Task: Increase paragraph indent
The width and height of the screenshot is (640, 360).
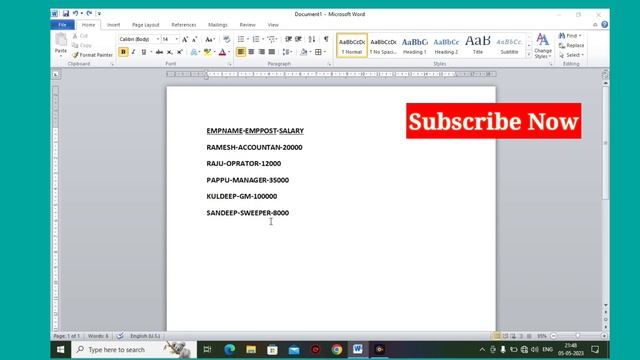Action: coord(298,39)
